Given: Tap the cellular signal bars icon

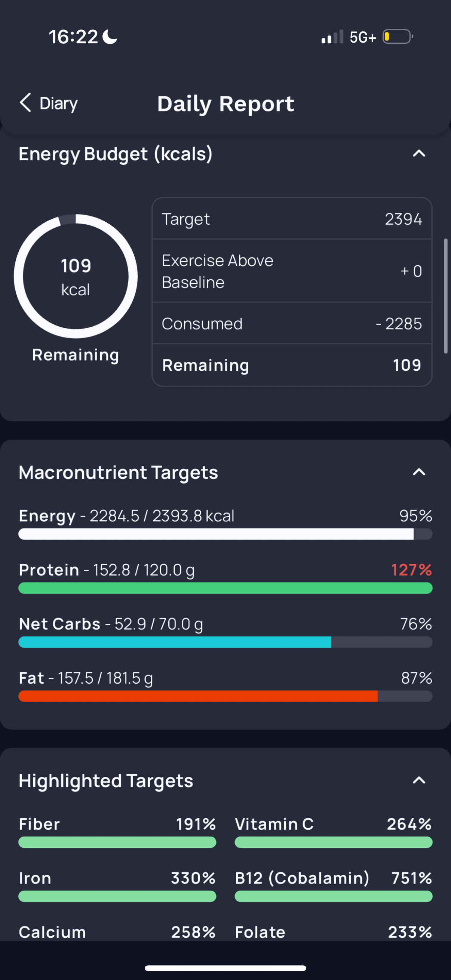Looking at the screenshot, I should coord(332,37).
